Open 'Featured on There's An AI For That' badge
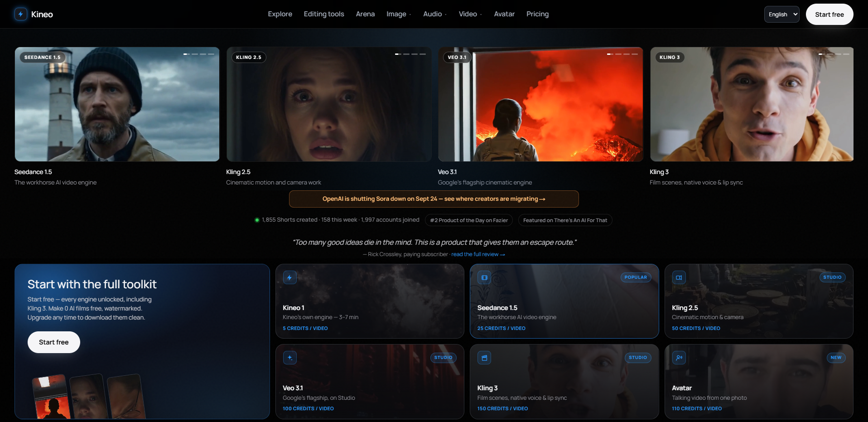Image resolution: width=868 pixels, height=422 pixels. pos(565,220)
